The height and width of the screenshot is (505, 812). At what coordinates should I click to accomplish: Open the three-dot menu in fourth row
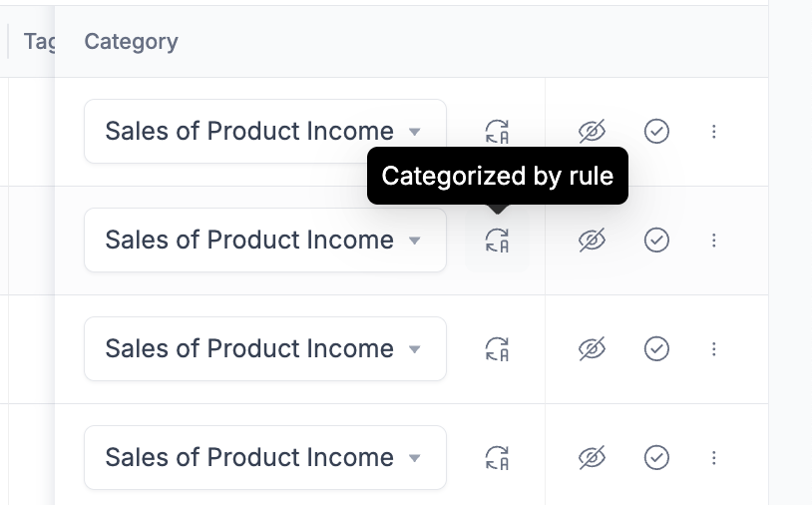714,458
